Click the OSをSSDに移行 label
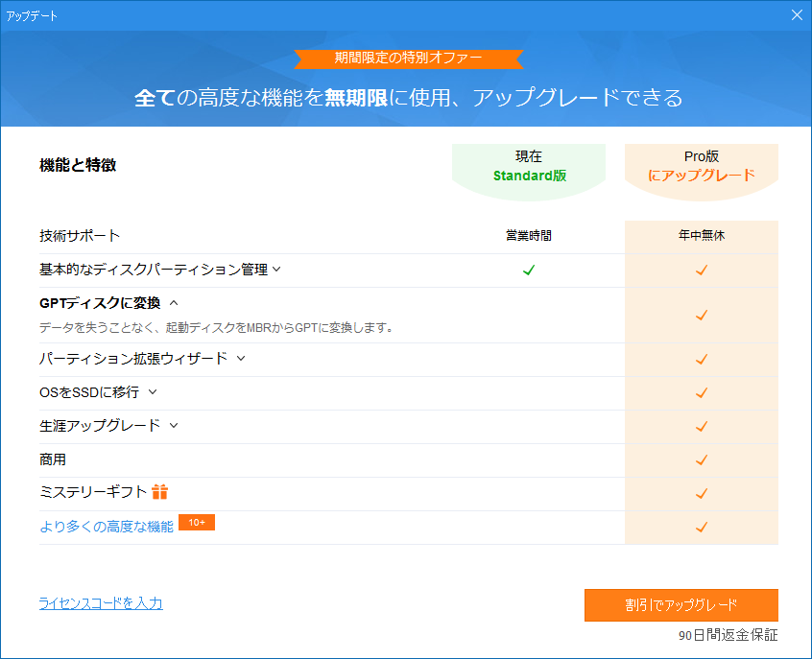Image resolution: width=812 pixels, height=659 pixels. 89,392
